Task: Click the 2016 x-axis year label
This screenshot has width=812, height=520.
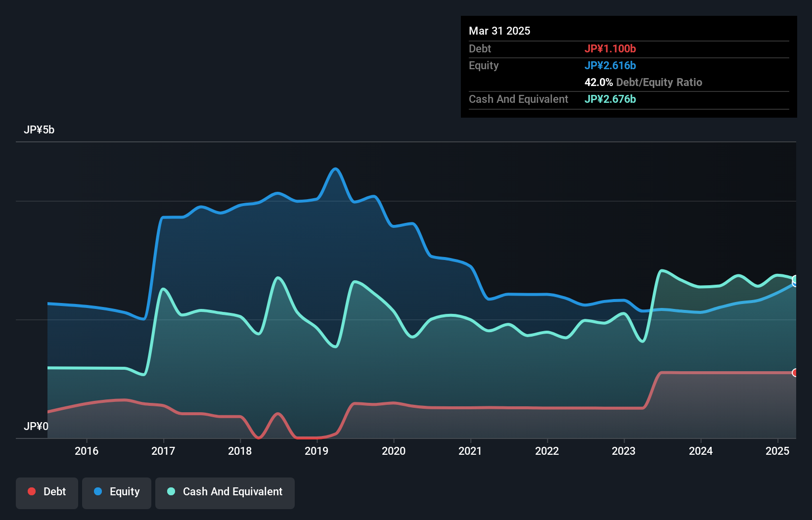Action: tap(87, 451)
